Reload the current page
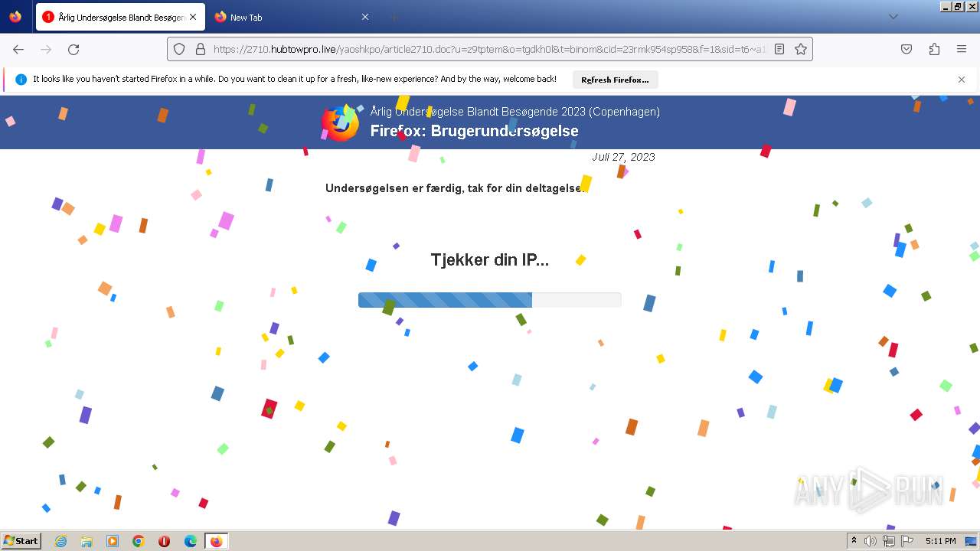The image size is (980, 551). [73, 49]
